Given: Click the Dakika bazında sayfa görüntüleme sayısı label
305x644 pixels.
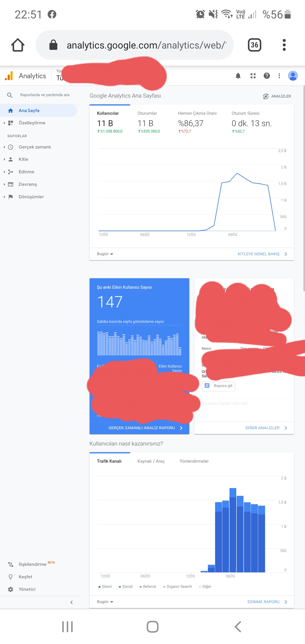Looking at the screenshot, I should click(x=130, y=322).
